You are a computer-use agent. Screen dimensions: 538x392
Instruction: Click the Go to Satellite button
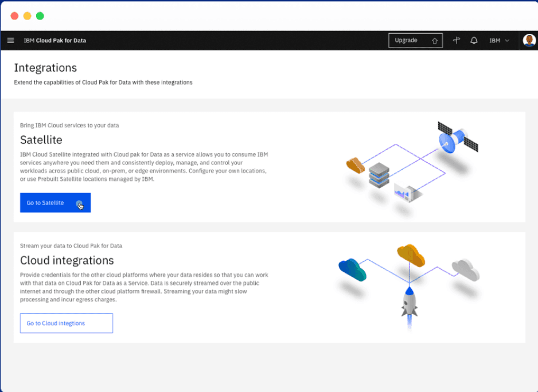[x=54, y=202]
